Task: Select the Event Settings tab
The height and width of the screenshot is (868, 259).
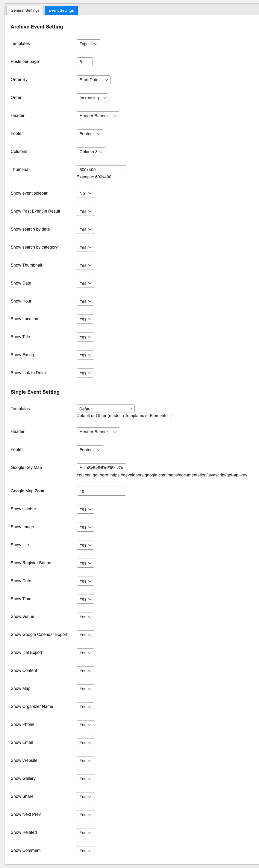Action: coord(61,10)
